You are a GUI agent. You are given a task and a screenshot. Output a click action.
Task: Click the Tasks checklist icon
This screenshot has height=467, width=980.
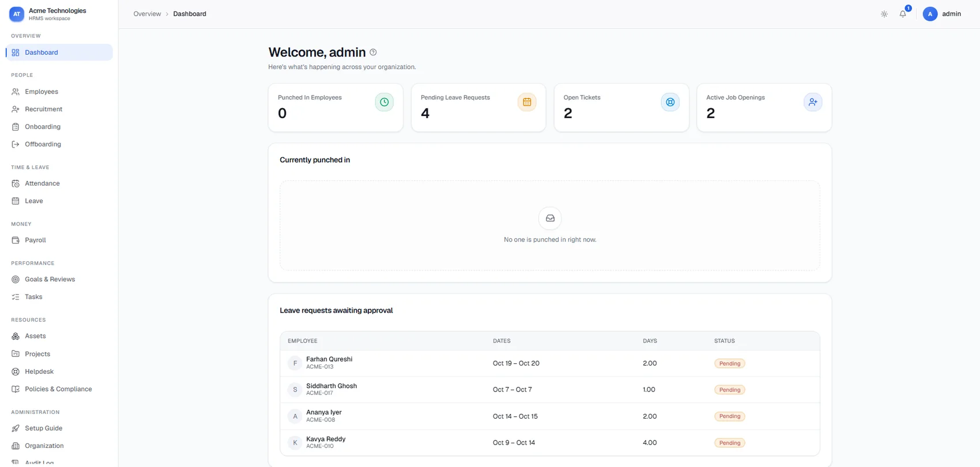point(16,297)
